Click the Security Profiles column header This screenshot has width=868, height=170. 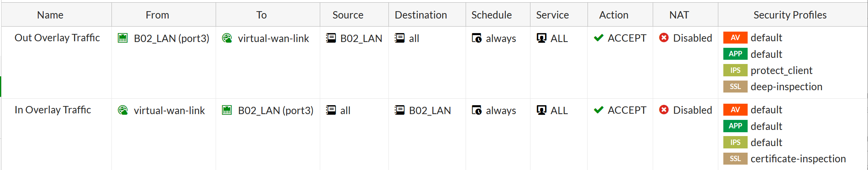pos(790,15)
